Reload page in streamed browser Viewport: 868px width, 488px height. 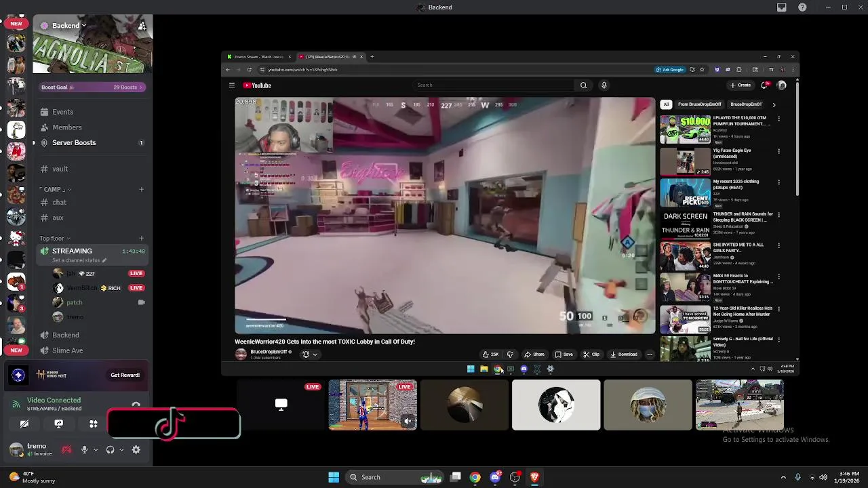click(x=249, y=69)
